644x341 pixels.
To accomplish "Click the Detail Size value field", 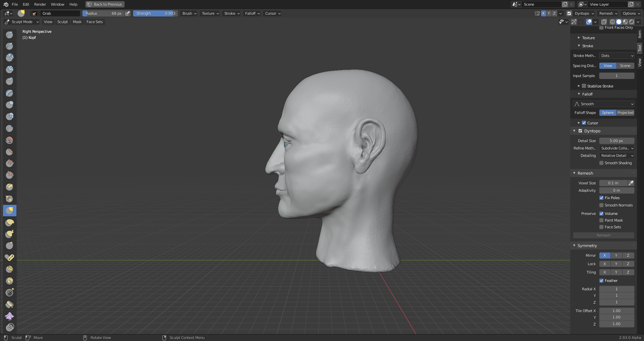I will pos(616,141).
